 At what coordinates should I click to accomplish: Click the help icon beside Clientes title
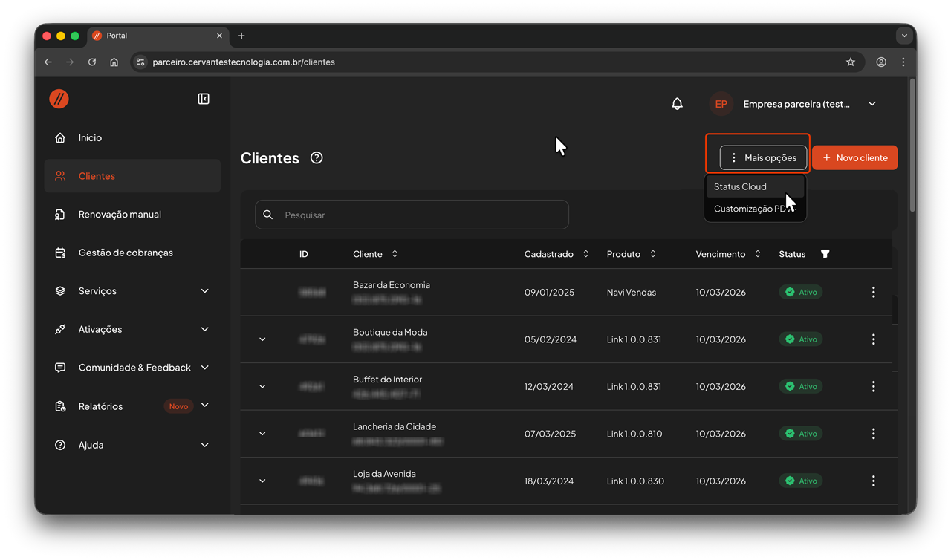click(317, 157)
